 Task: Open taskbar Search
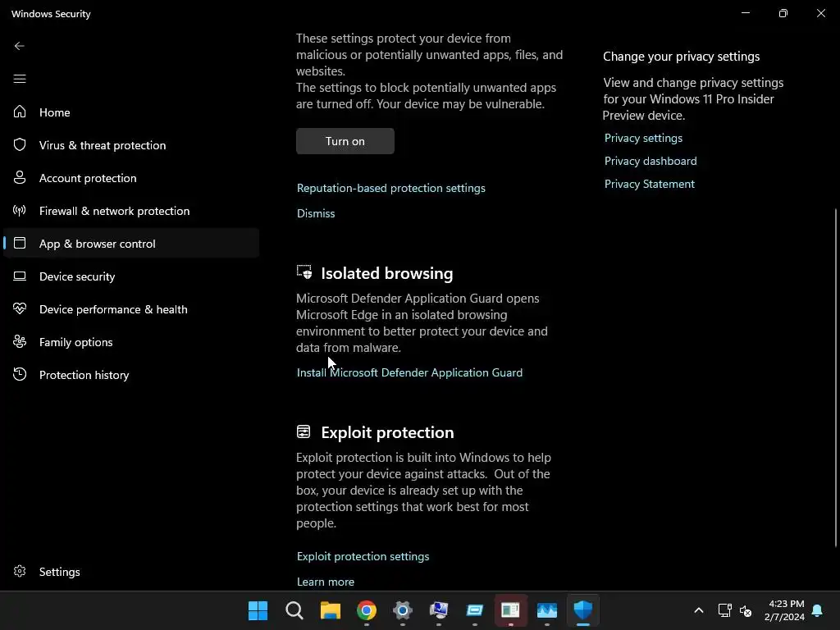click(294, 610)
